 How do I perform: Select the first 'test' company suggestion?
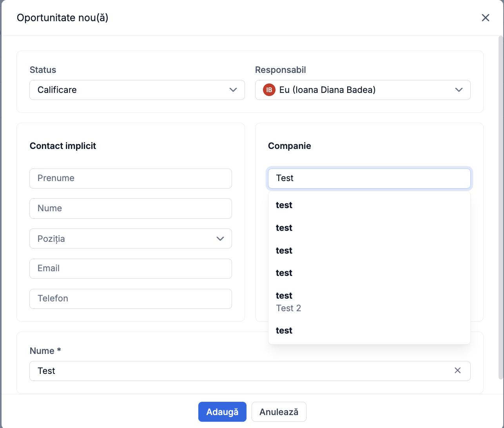coord(369,205)
